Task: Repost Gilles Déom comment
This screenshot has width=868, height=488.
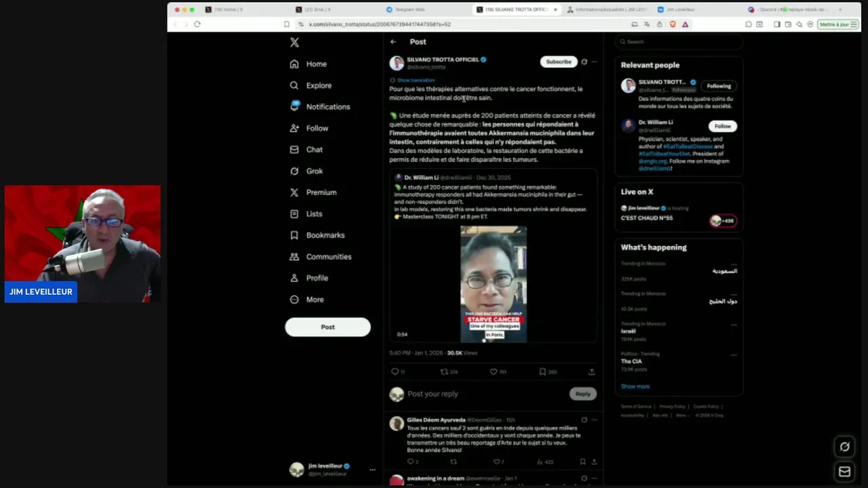Action: tap(454, 462)
